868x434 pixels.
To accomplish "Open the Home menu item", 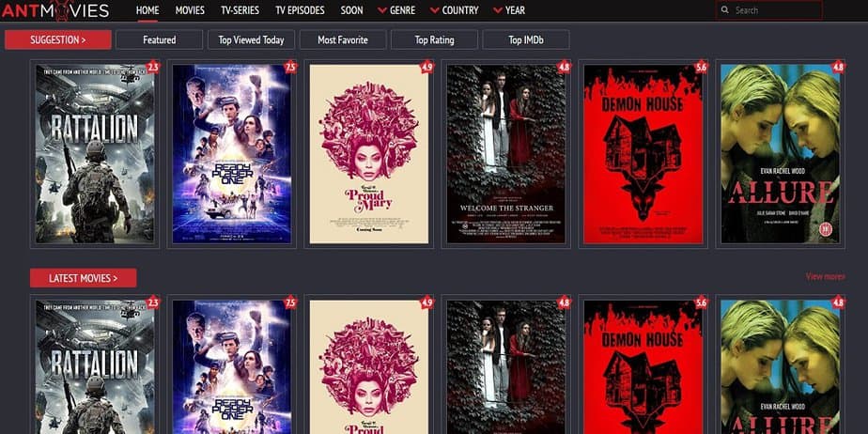I will click(x=147, y=10).
